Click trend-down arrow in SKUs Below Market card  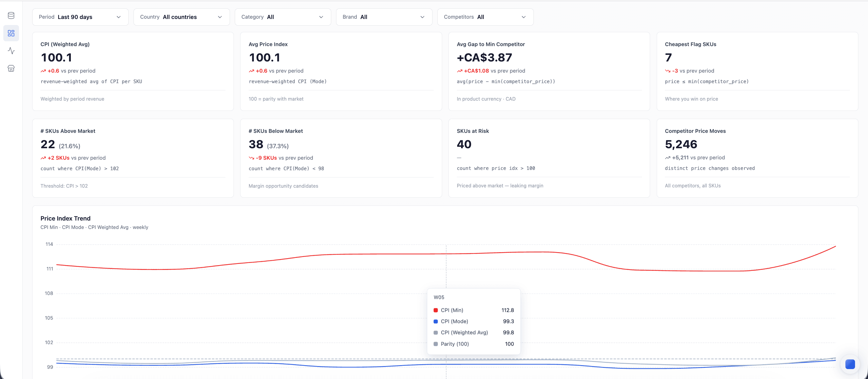[251, 158]
